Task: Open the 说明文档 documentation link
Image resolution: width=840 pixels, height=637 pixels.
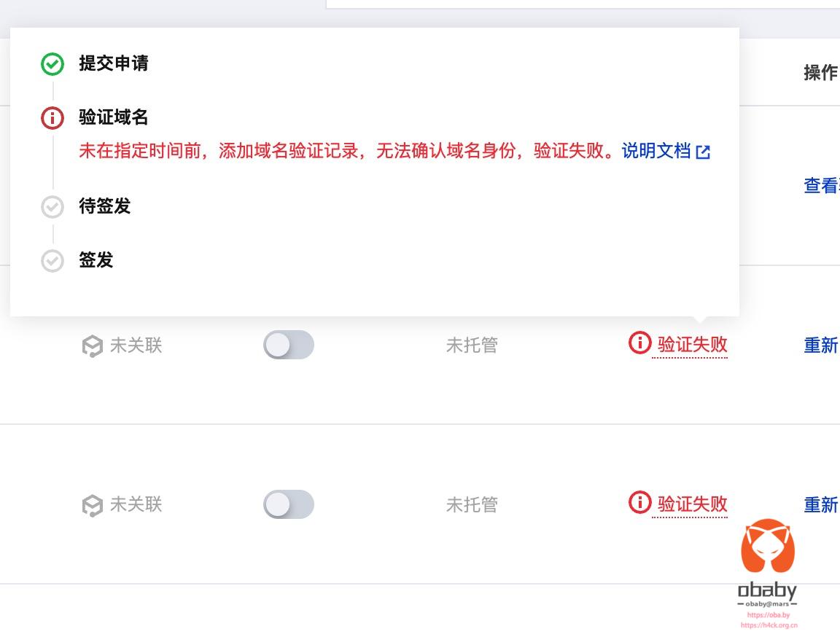Action: click(x=655, y=152)
